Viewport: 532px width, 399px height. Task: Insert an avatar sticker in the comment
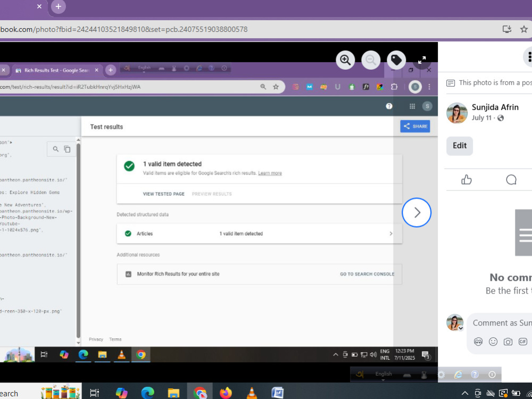tap(478, 342)
